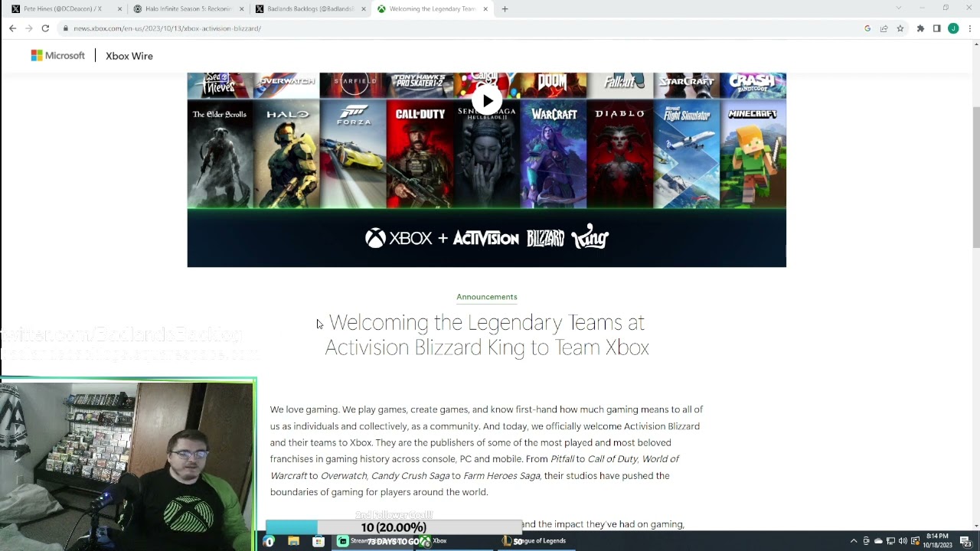This screenshot has width=980, height=551.
Task: Open Chrome three-dot menu
Action: (x=969, y=28)
